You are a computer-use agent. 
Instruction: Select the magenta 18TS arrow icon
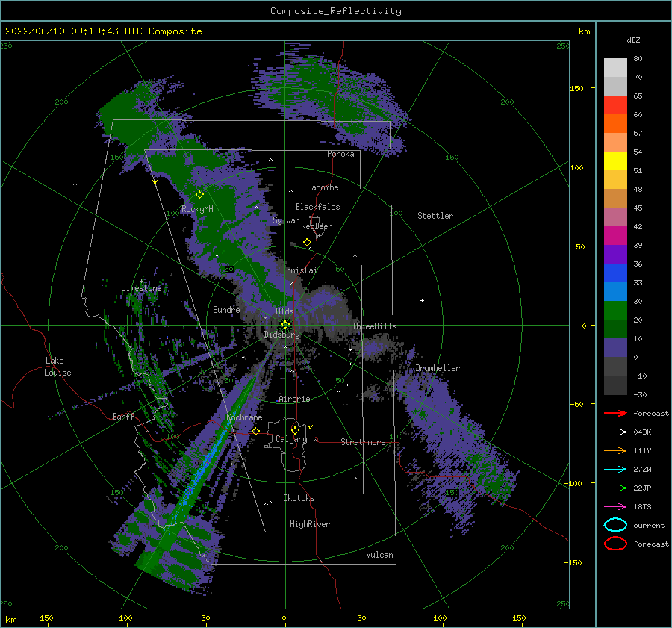coord(615,507)
